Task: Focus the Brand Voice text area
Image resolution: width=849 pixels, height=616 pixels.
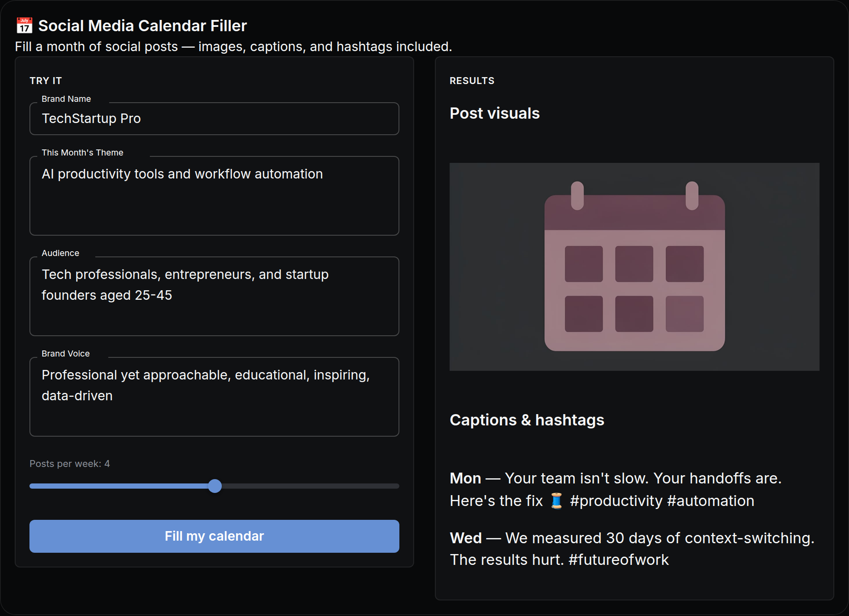Action: click(214, 396)
